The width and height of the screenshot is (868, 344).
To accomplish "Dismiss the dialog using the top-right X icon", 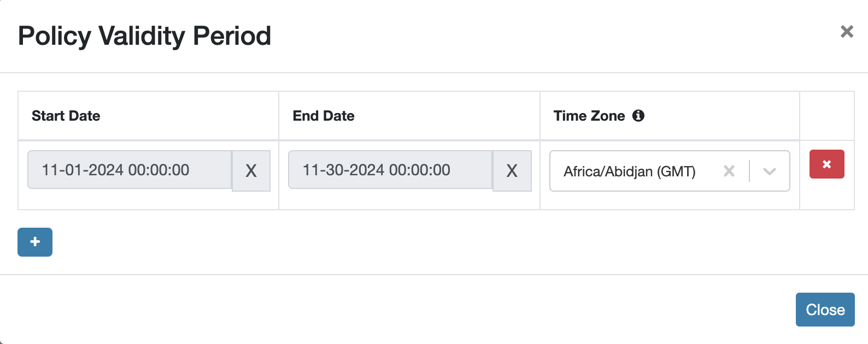I will [x=847, y=32].
